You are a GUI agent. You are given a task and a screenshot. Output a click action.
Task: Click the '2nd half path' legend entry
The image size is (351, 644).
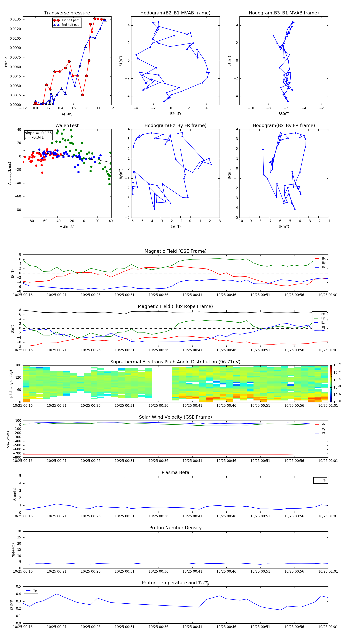[67, 25]
